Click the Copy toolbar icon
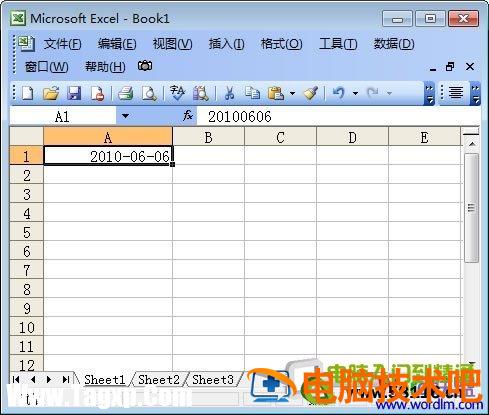The image size is (489, 415). tap(253, 93)
